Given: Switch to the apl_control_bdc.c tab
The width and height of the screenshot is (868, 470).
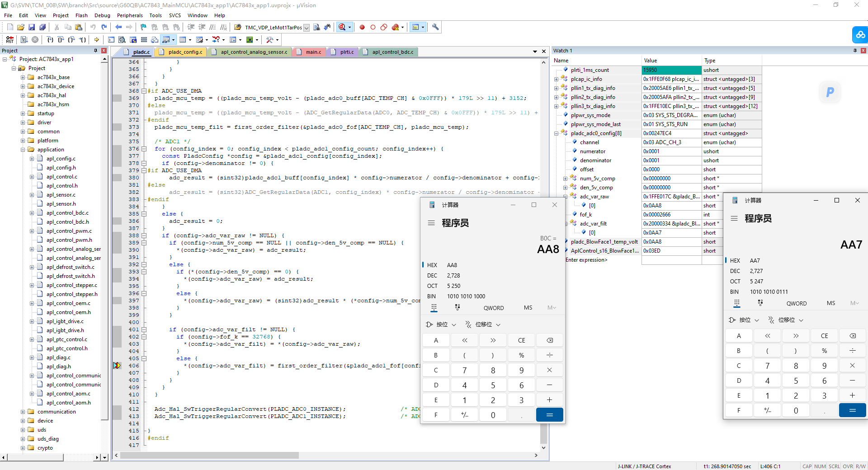Looking at the screenshot, I should (x=392, y=52).
